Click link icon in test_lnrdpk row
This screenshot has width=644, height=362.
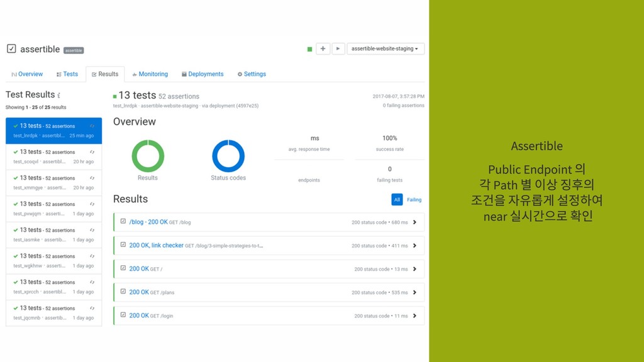92,126
